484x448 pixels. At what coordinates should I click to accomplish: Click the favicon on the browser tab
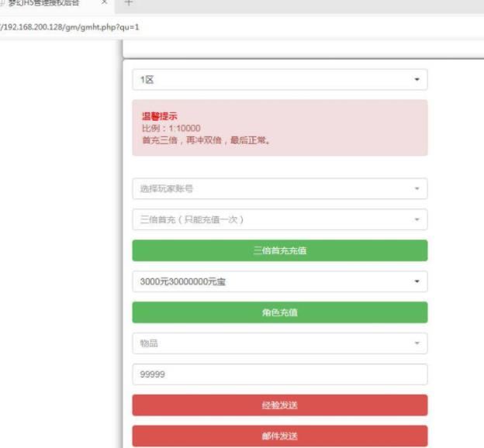click(3, 4)
